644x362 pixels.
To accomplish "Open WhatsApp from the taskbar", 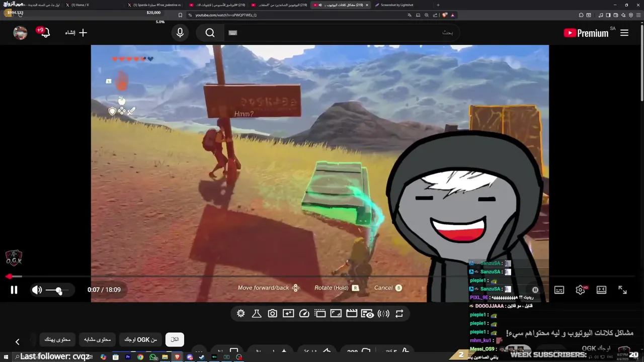I will 152,357.
